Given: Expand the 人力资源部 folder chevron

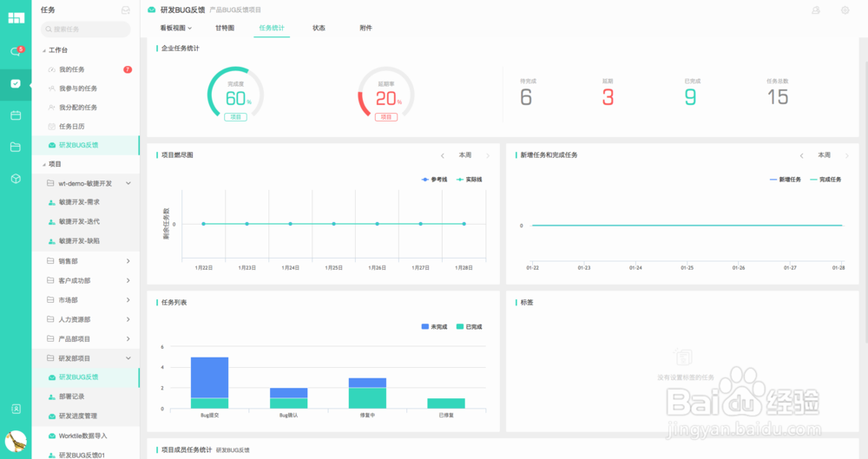Looking at the screenshot, I should point(128,319).
